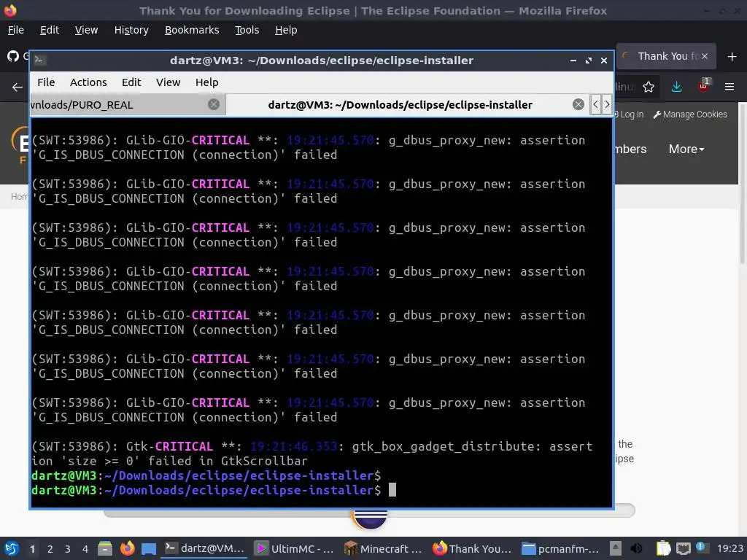Close the Thank You Firefox tab
The width and height of the screenshot is (747, 560).
(x=705, y=56)
